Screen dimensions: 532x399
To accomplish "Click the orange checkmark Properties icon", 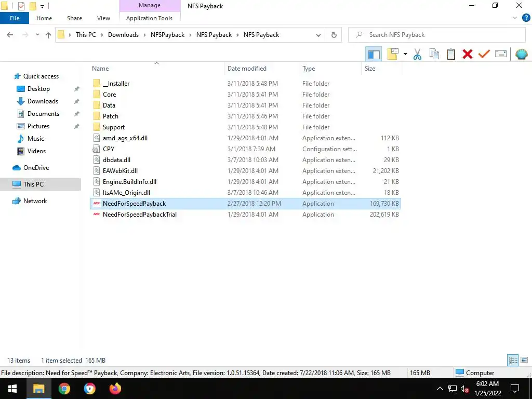I will [x=484, y=54].
